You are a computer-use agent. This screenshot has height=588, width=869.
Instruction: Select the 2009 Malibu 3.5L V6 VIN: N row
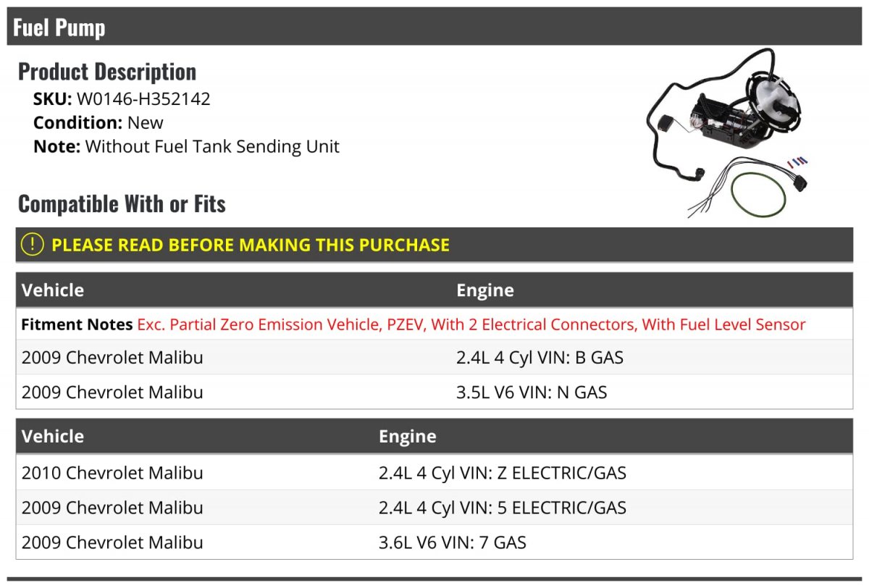click(x=434, y=392)
